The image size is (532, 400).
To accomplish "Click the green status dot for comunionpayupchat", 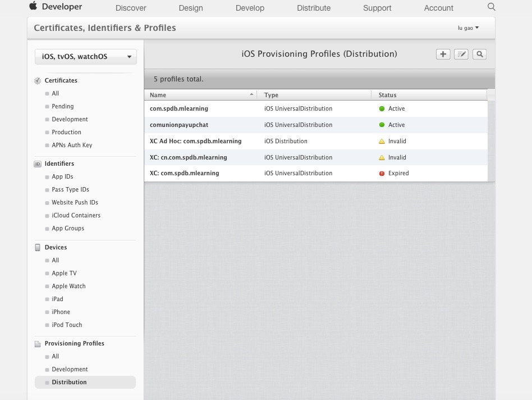I will (382, 125).
